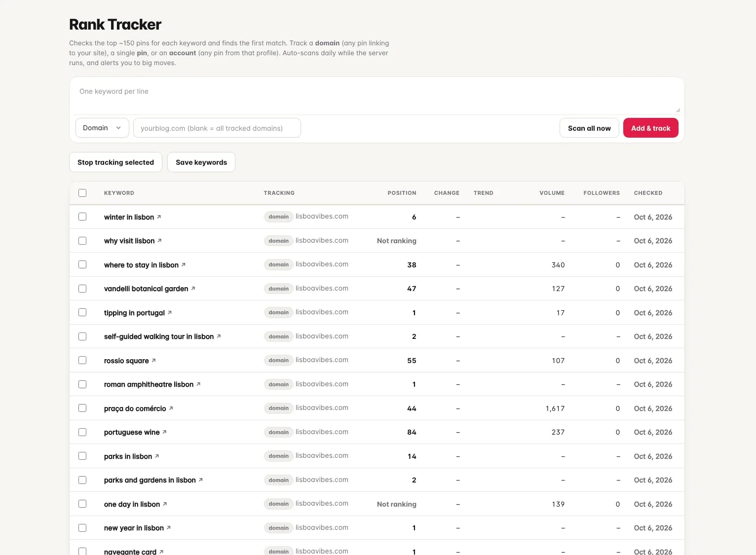
Task: Open external link icon for self-guided walking tour
Action: click(219, 336)
